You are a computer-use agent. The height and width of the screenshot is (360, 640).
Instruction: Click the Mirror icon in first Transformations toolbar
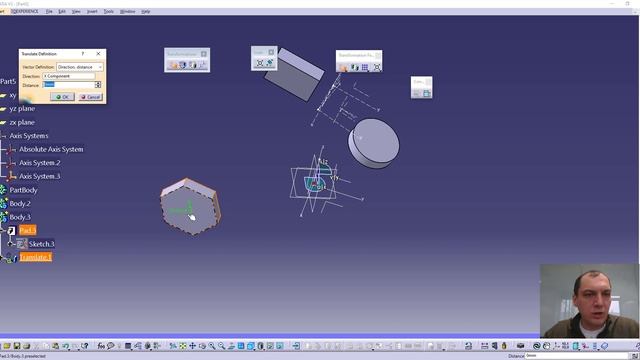pos(193,65)
